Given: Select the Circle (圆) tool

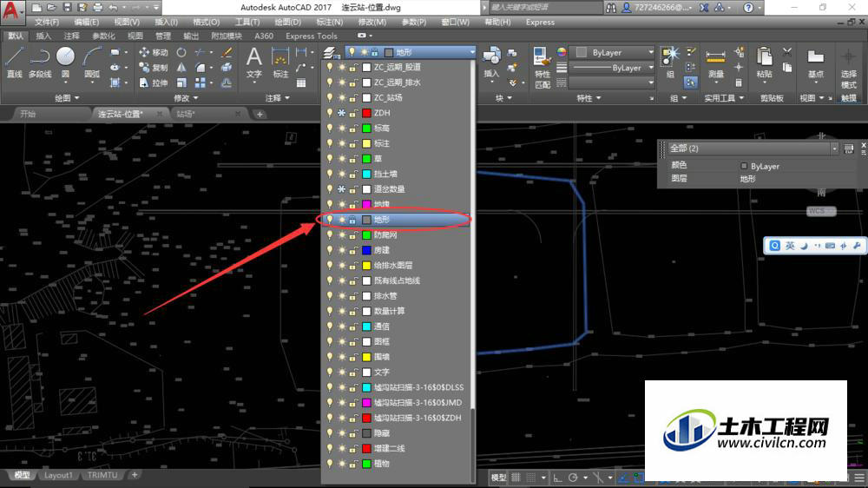Looking at the screenshot, I should coord(65,62).
